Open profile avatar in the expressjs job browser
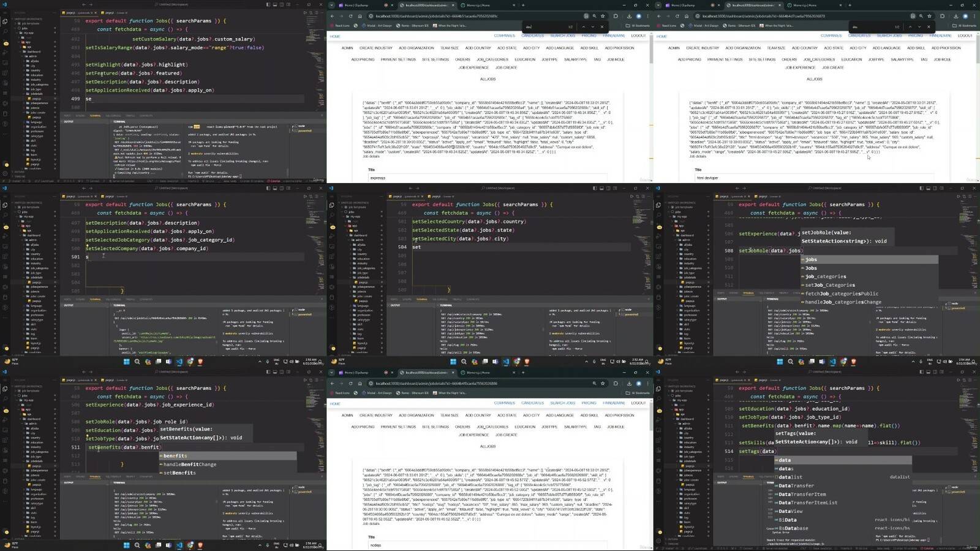Viewport: 980px width, 551px height. 638,16
